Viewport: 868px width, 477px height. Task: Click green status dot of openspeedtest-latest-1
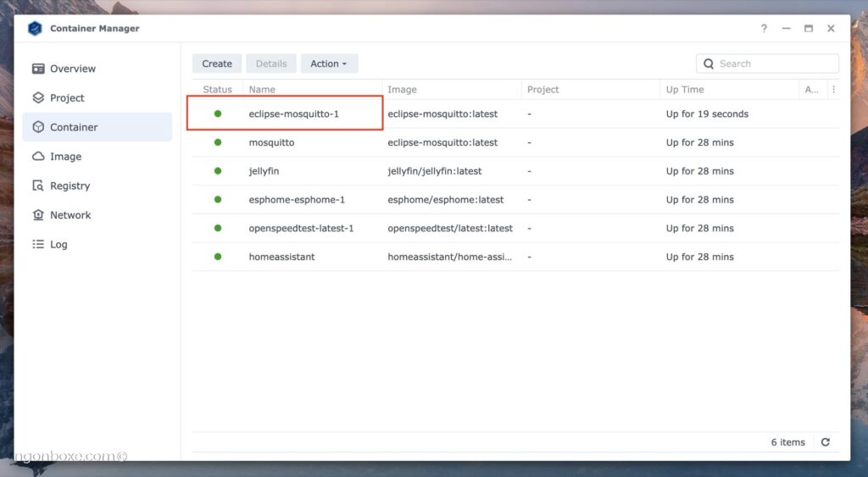point(218,228)
